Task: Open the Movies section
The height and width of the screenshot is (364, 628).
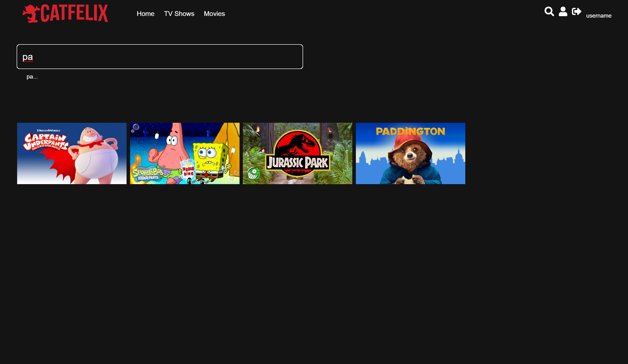Action: pyautogui.click(x=214, y=14)
